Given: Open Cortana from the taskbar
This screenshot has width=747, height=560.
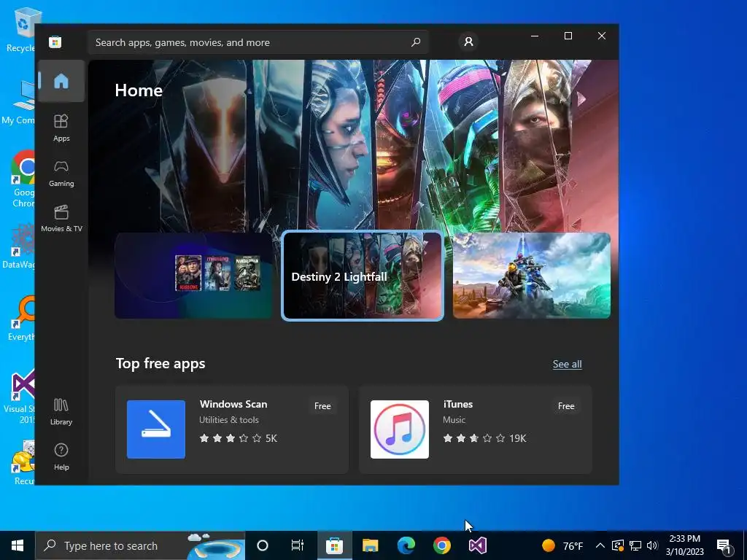Looking at the screenshot, I should click(263, 545).
